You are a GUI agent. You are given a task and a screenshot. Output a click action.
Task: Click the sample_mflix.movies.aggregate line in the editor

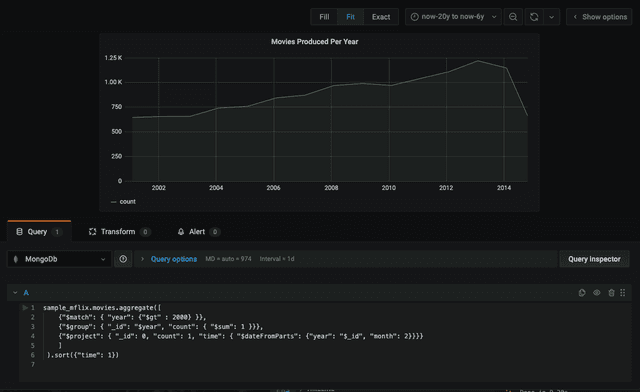coord(102,307)
